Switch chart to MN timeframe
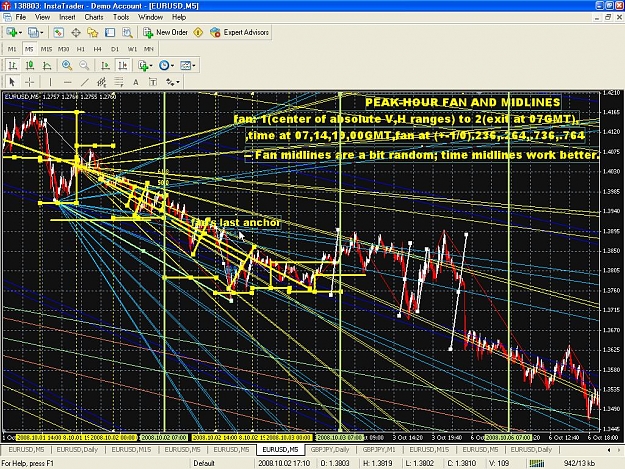The width and height of the screenshot is (625, 469). pyautogui.click(x=149, y=49)
